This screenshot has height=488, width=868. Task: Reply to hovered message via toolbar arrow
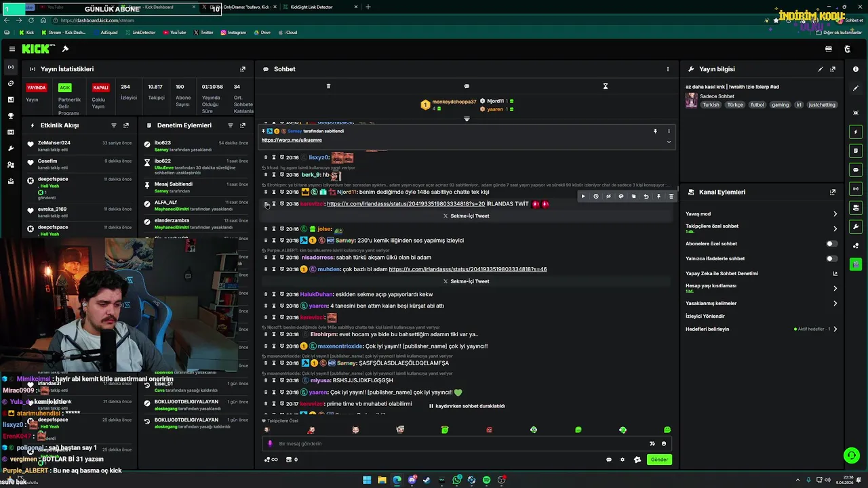tap(646, 197)
